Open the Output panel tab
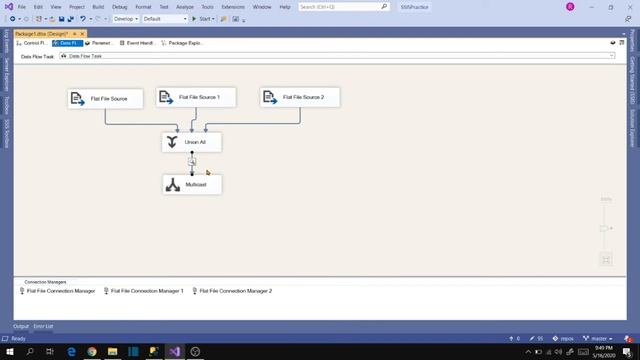Screen dimensions: 640x360 pyautogui.click(x=21, y=326)
